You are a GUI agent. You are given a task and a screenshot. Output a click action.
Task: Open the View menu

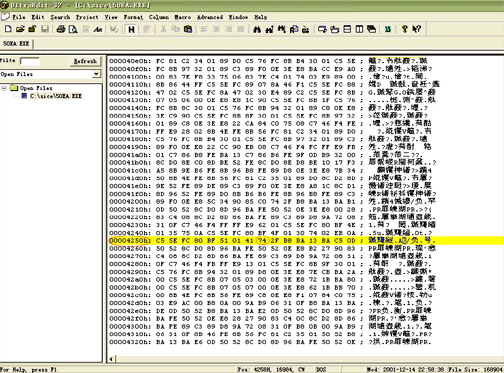click(x=111, y=17)
